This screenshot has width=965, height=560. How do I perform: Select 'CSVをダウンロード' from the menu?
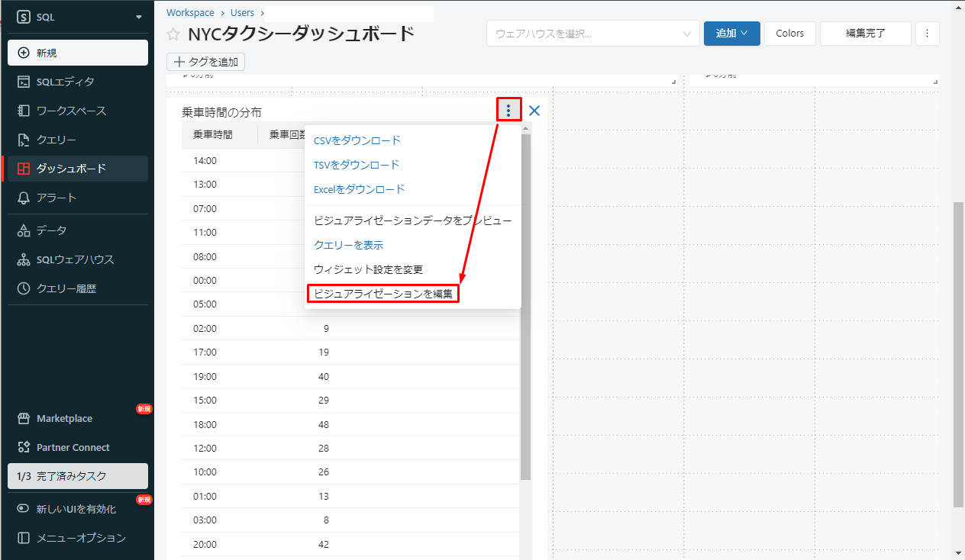[x=357, y=140]
